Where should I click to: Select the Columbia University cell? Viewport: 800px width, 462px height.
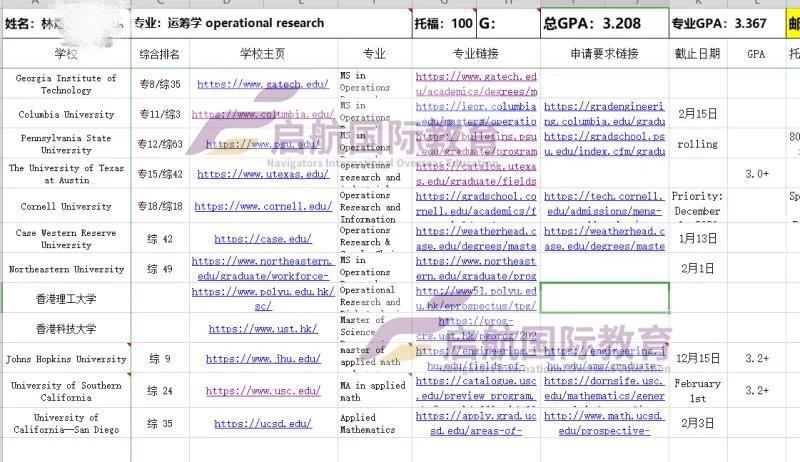66,114
